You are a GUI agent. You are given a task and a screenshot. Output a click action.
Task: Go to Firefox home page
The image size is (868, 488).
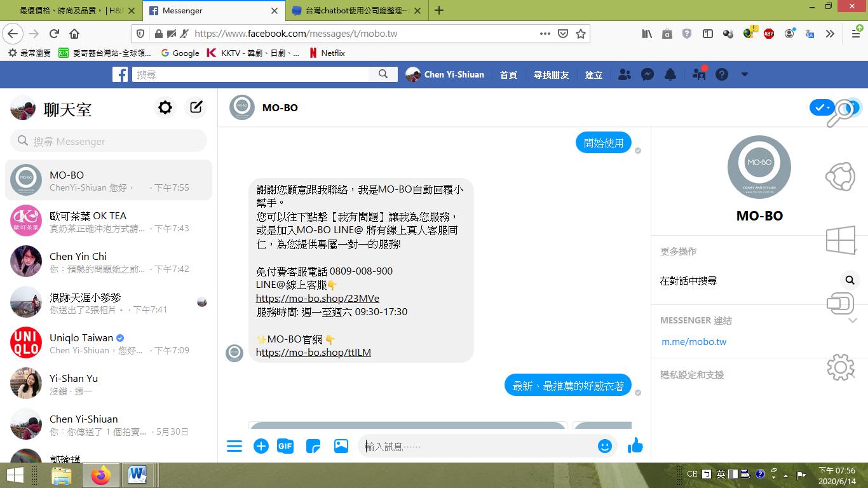tap(74, 34)
